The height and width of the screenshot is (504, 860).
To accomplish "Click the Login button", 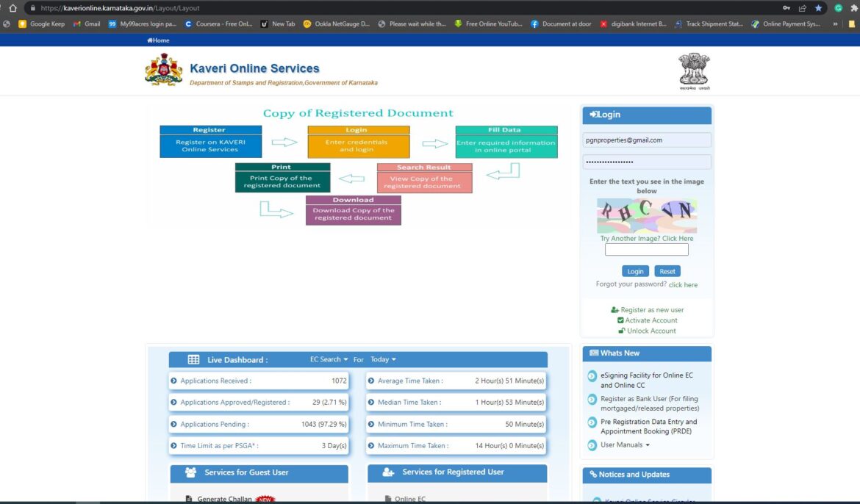I will pyautogui.click(x=635, y=271).
